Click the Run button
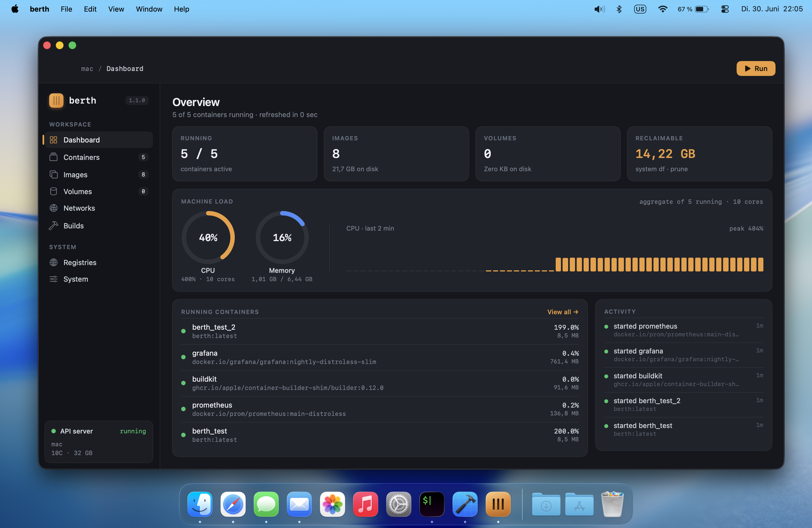The width and height of the screenshot is (812, 528). point(756,68)
